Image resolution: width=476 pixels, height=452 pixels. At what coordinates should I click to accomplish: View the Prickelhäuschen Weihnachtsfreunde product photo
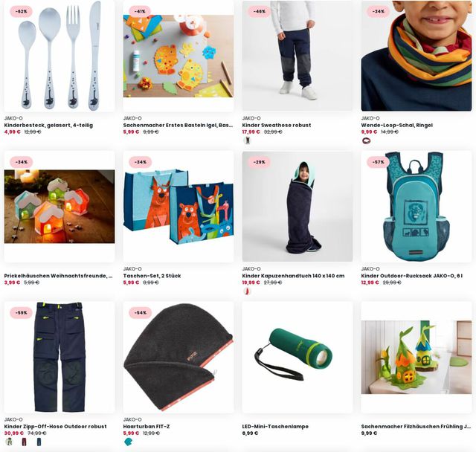(x=59, y=207)
